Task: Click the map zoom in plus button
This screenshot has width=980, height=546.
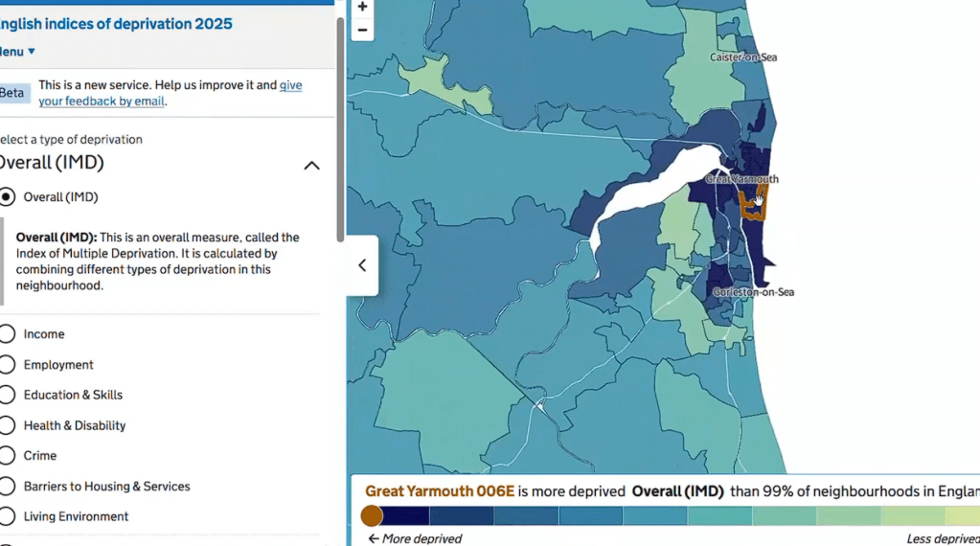Action: coord(362,8)
